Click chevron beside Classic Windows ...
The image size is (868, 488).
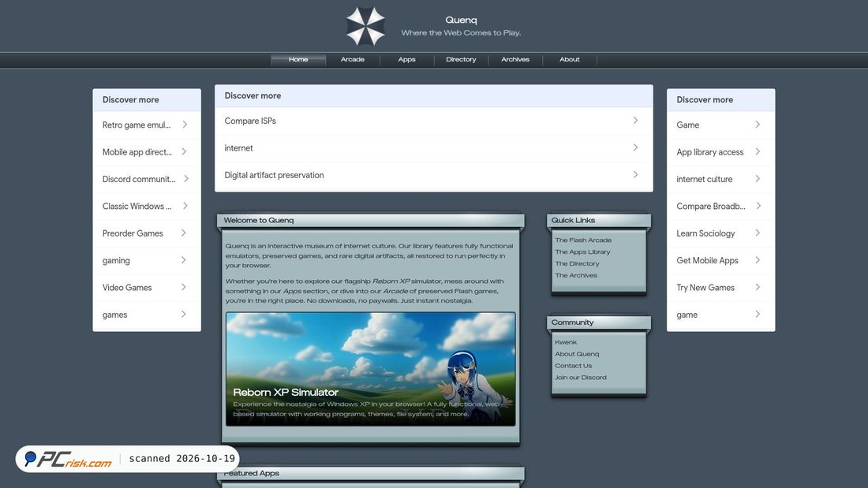(185, 206)
